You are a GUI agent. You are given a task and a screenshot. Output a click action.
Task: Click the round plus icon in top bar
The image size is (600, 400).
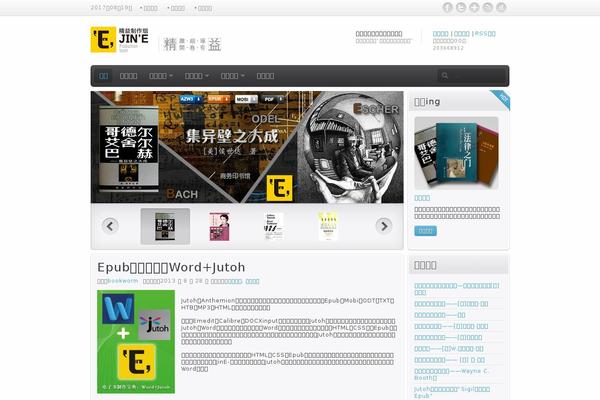click(x=474, y=7)
